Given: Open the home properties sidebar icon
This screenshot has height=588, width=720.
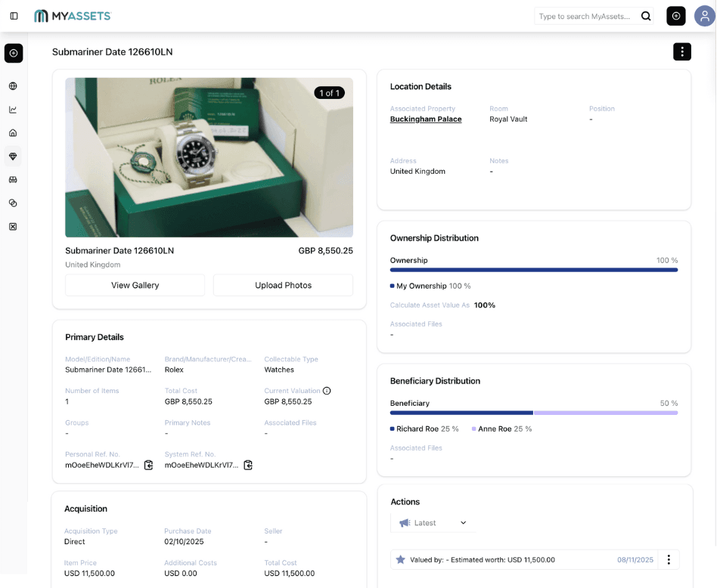Looking at the screenshot, I should tap(13, 133).
